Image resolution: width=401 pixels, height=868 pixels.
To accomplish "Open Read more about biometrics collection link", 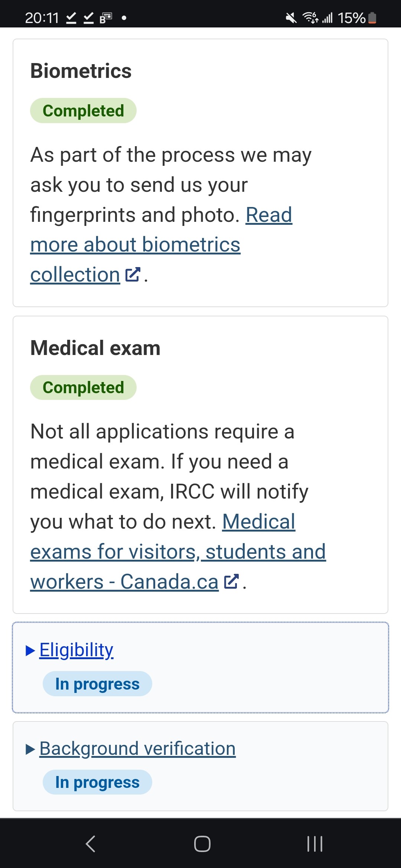I will pos(135,245).
